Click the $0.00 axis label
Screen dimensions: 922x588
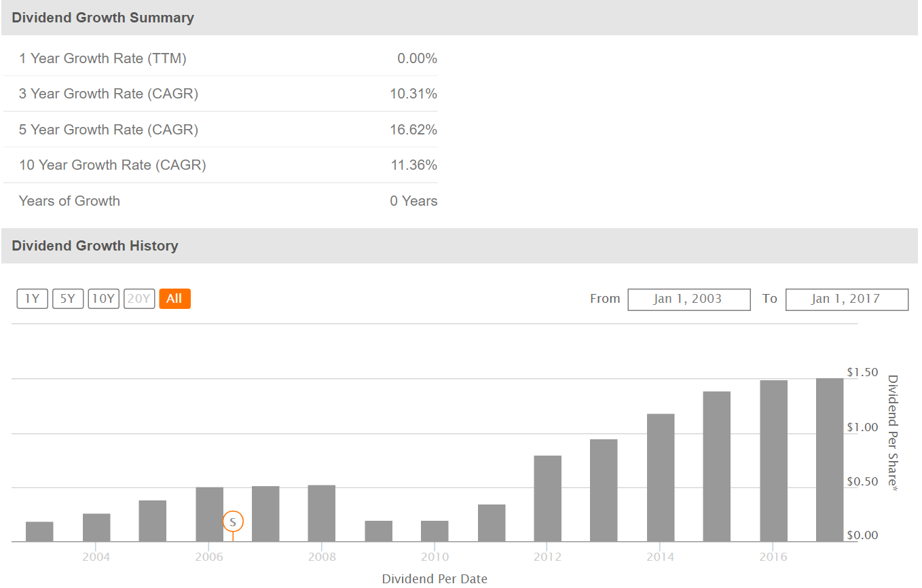tap(863, 535)
